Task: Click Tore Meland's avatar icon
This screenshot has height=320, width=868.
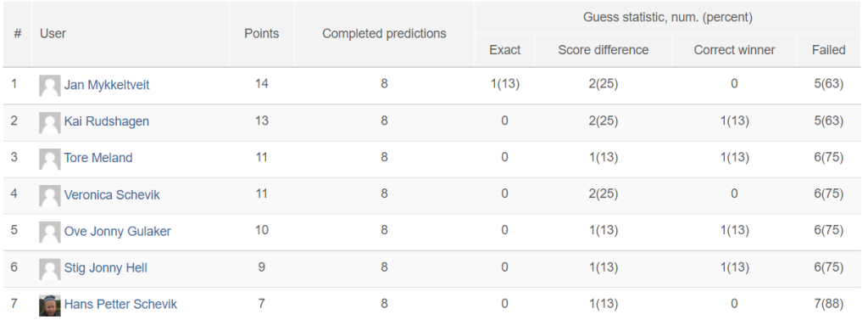Action: tap(50, 160)
